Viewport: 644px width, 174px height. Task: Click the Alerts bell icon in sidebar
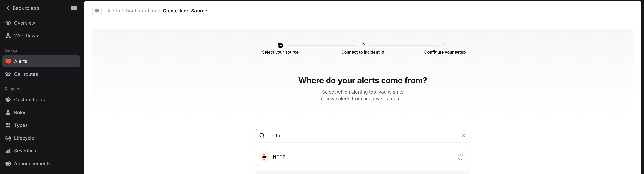point(8,61)
